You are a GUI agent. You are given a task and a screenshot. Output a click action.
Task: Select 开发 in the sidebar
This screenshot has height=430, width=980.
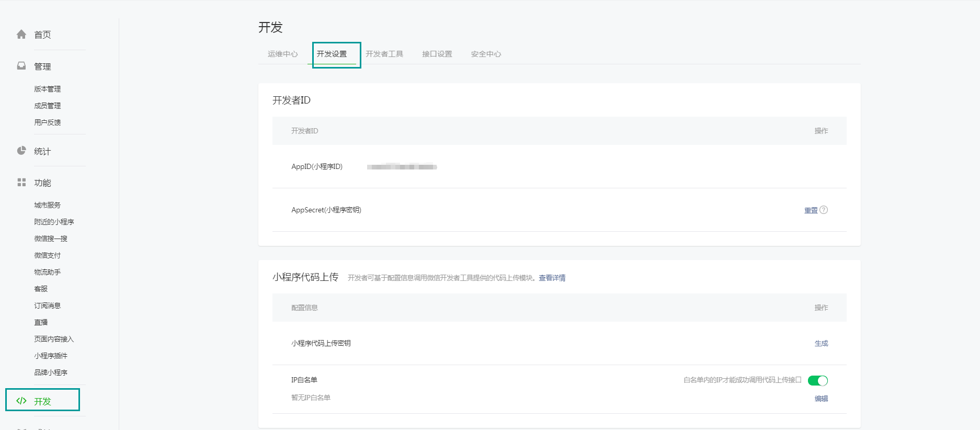pyautogui.click(x=42, y=401)
